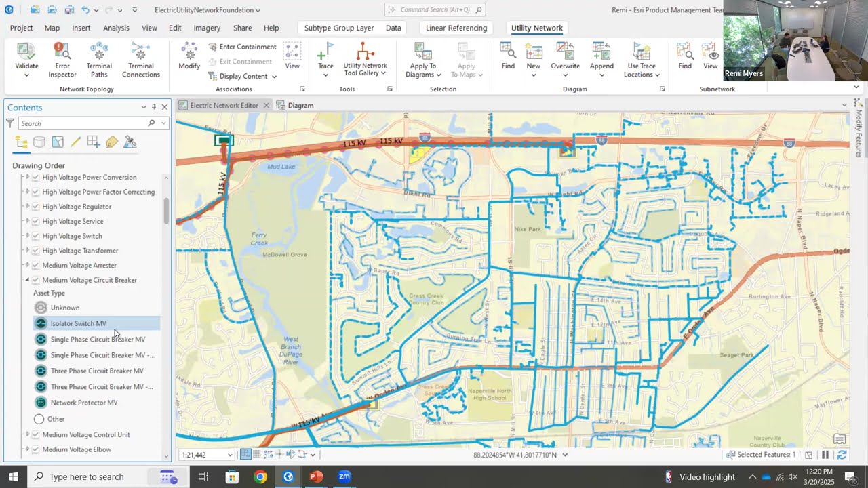This screenshot has width=868, height=488.
Task: Select List By Editing pencil icon
Action: click(75, 142)
